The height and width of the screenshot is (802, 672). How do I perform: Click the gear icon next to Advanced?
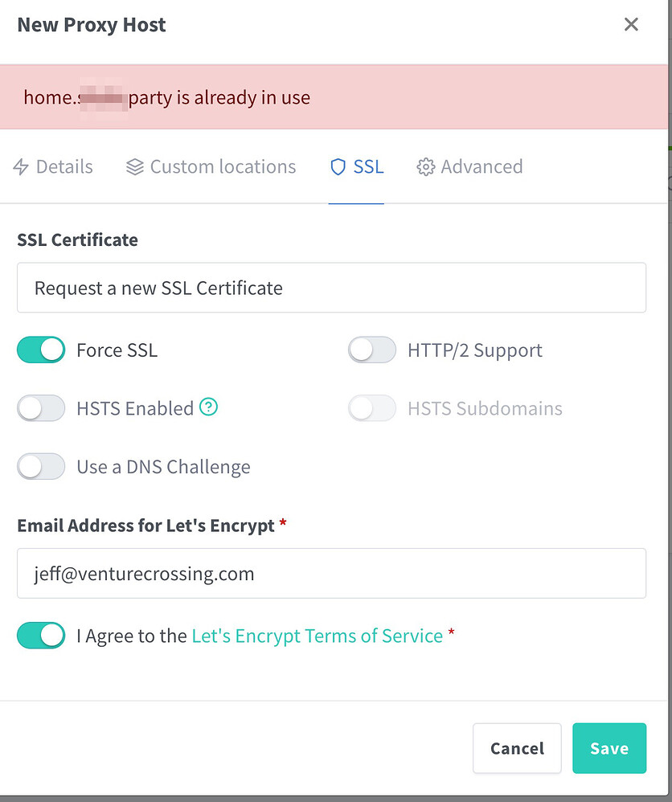pos(425,166)
